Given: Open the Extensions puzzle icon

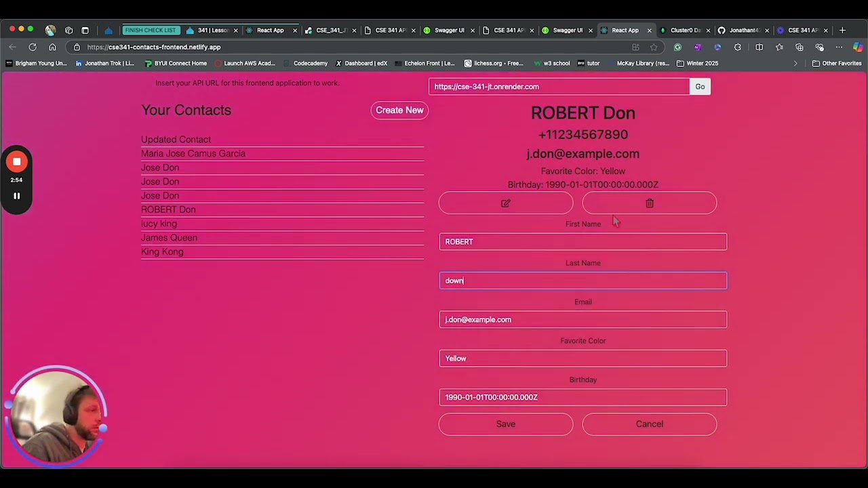Looking at the screenshot, I should click(738, 47).
